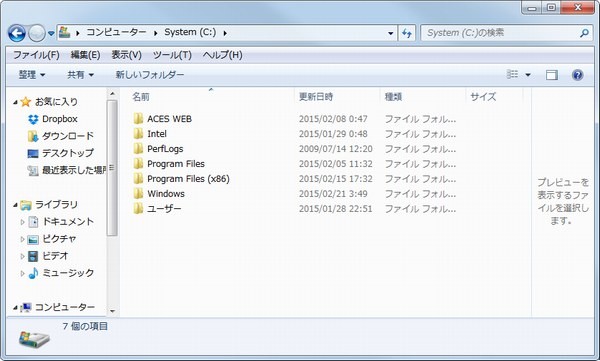600x361 pixels.
Task: Click the magnifier search icon
Action: coord(584,33)
